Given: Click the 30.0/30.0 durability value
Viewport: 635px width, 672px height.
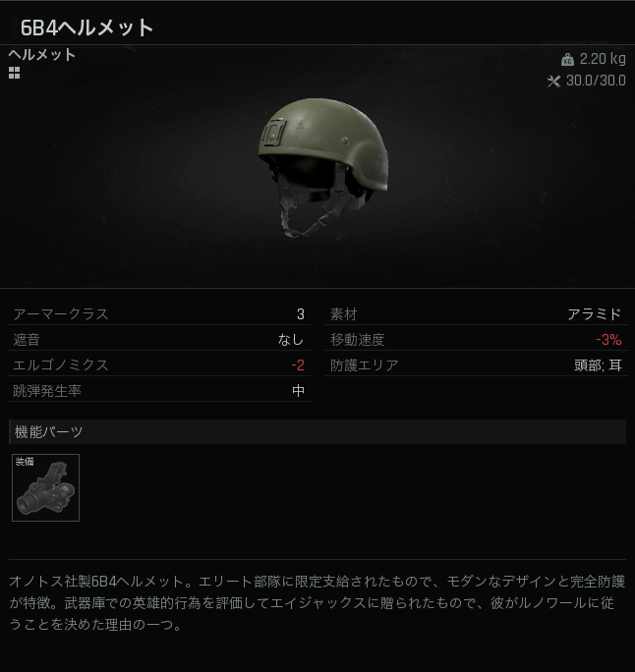Looking at the screenshot, I should coord(596,81).
